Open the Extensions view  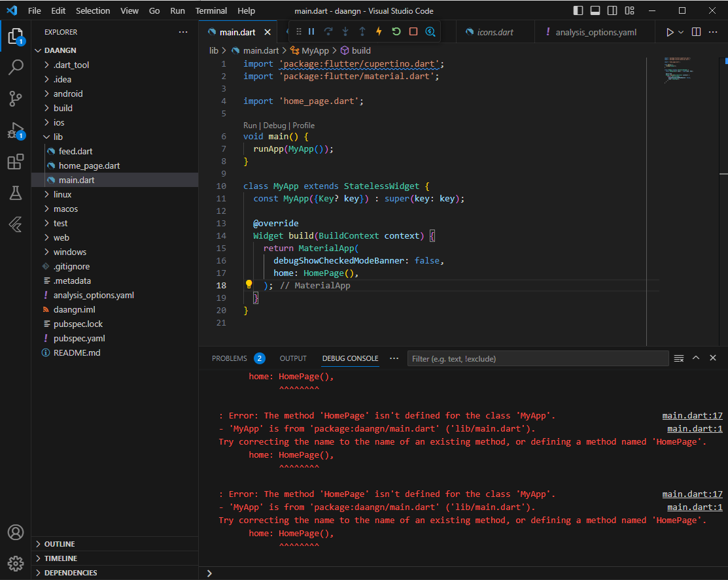15,162
